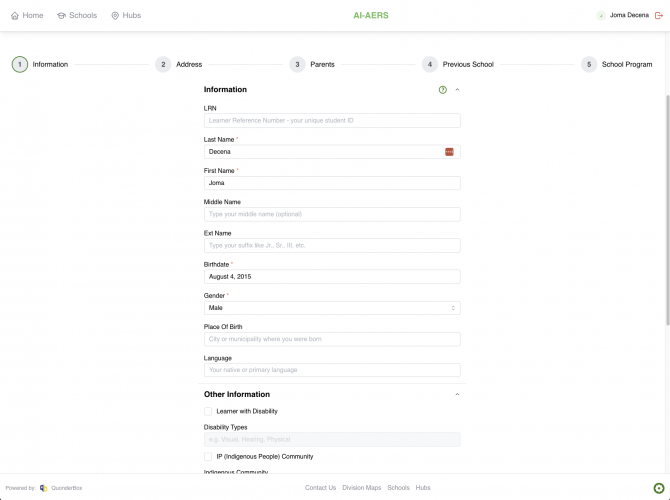Click the Ext Name suffix field
The image size is (670, 500).
(x=332, y=245)
